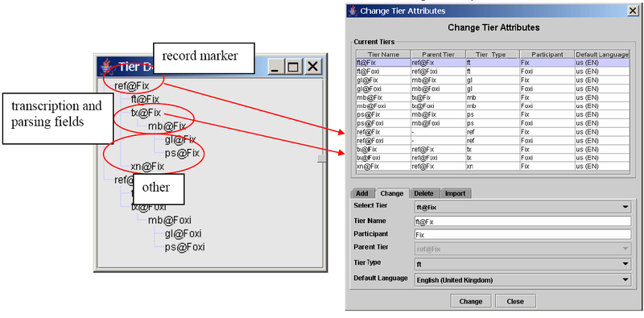Select the tx@Foxi row in Current Tiers table

(x=493, y=158)
